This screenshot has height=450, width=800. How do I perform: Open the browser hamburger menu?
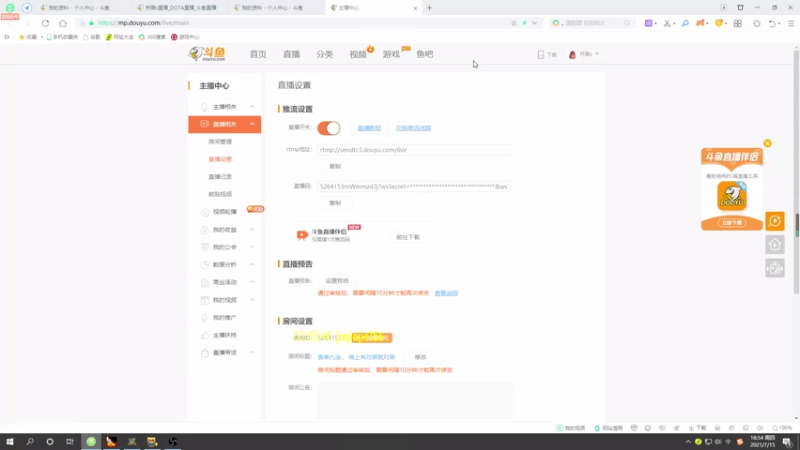pos(791,23)
